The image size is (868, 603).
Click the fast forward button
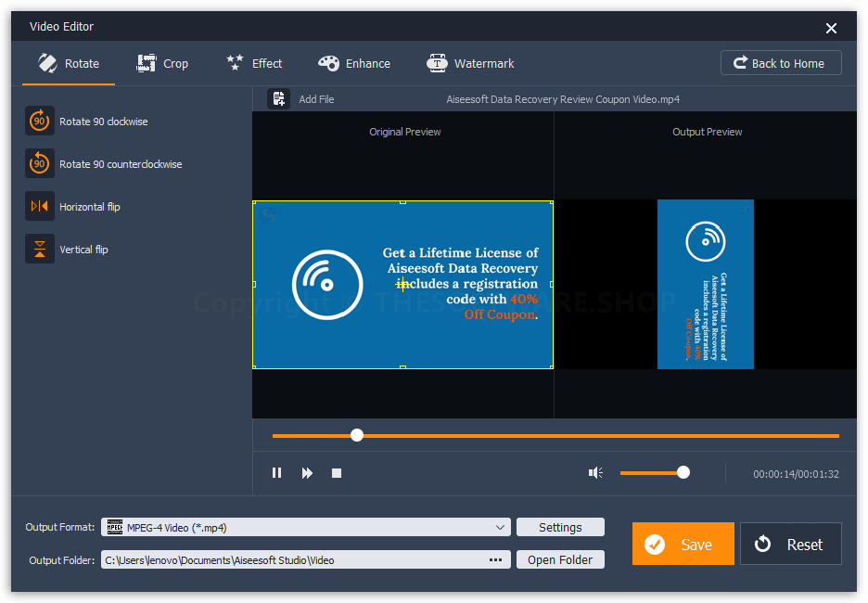(x=307, y=473)
